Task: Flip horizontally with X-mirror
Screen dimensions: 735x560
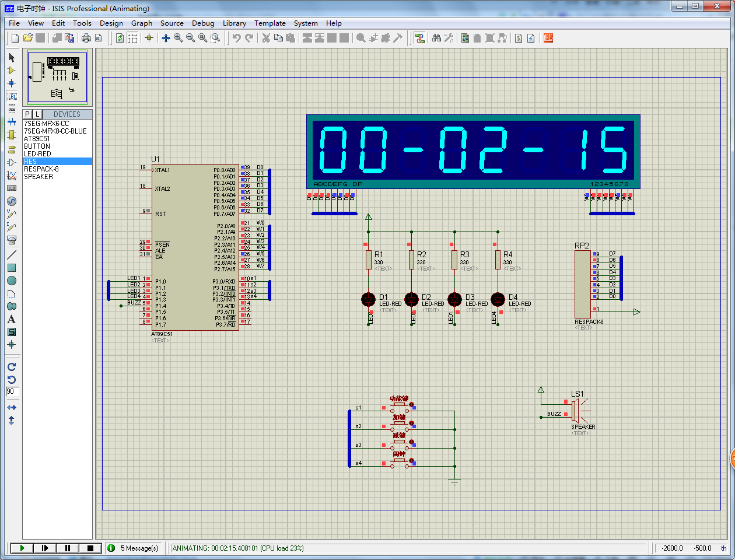Action: 12,407
